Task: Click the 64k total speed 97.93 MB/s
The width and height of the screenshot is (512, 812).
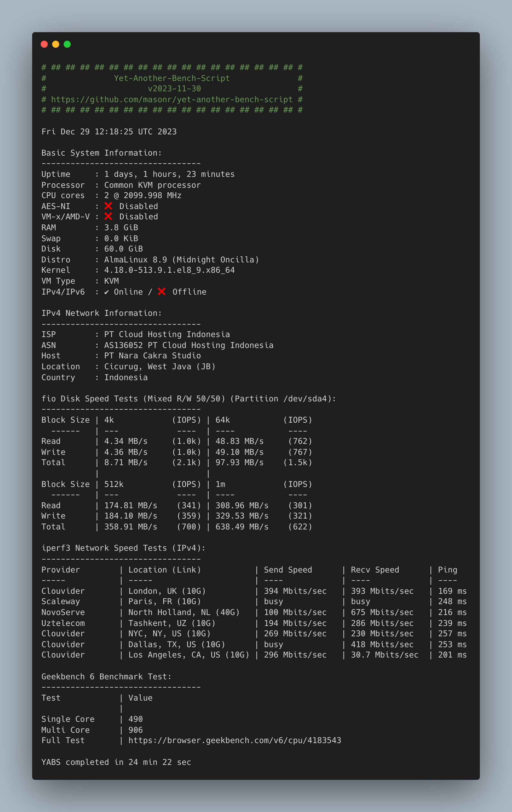Action: (x=239, y=462)
